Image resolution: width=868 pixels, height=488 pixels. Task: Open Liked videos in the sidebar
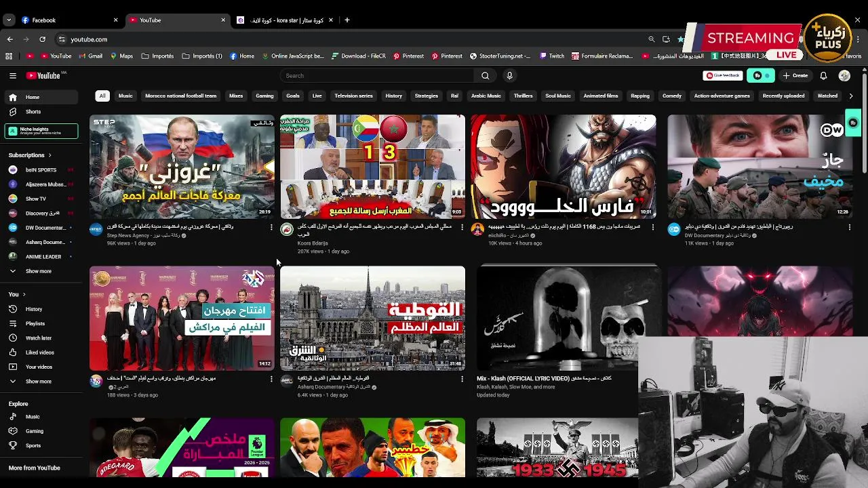[x=41, y=352]
